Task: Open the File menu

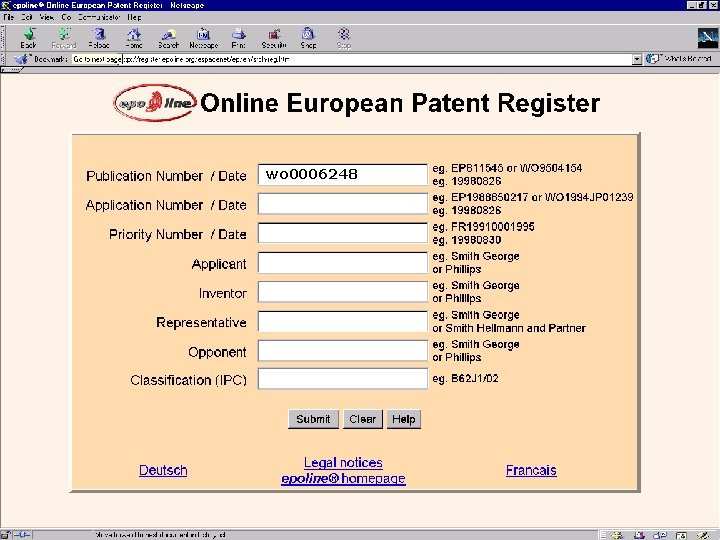Action: 9,17
